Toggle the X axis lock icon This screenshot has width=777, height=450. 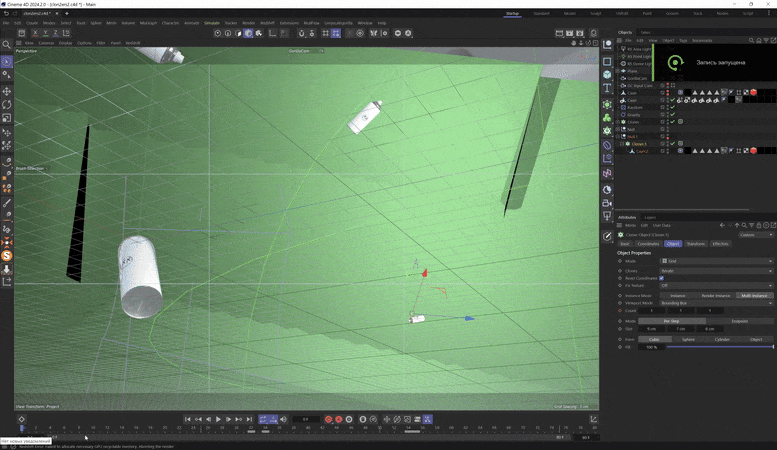coord(35,33)
